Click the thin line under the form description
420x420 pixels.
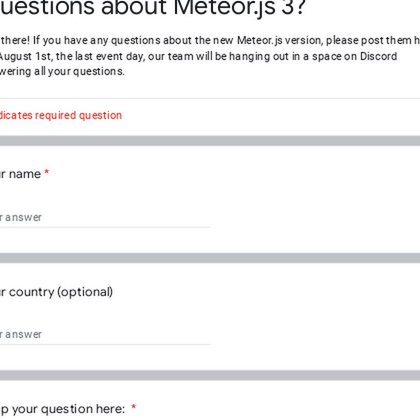click(210, 98)
